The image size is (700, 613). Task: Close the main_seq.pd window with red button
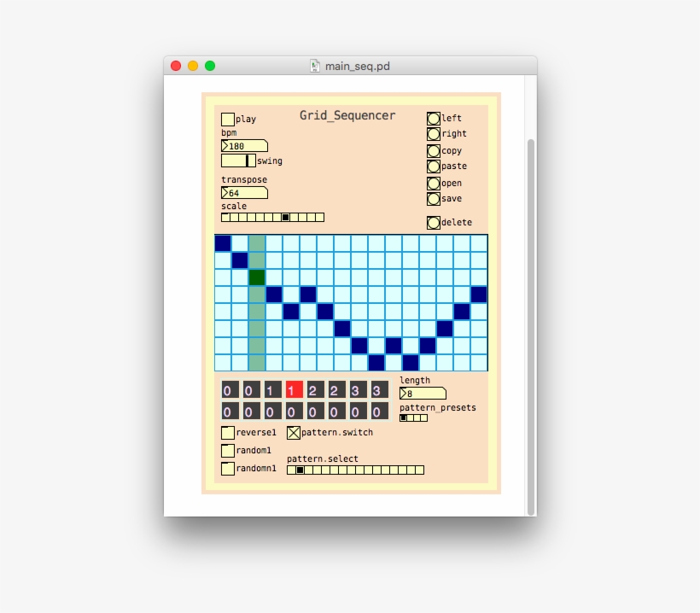[176, 66]
